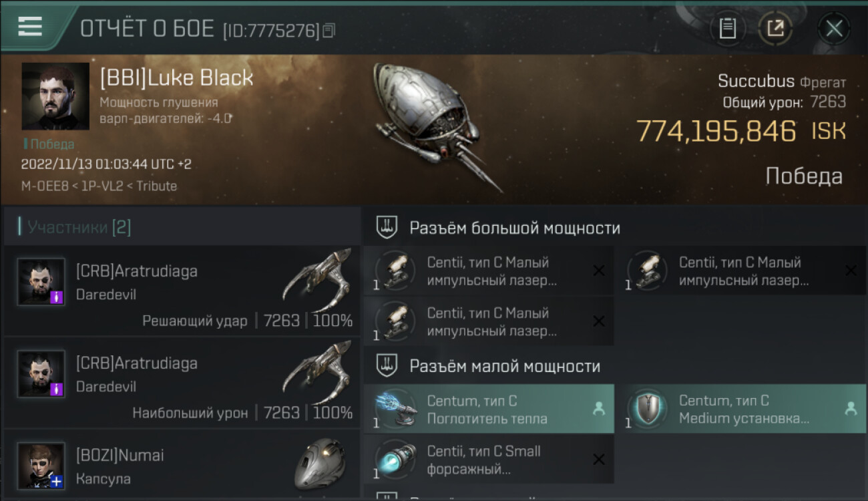868x501 pixels.
Task: Open the hamburger menu icon
Action: [30, 27]
